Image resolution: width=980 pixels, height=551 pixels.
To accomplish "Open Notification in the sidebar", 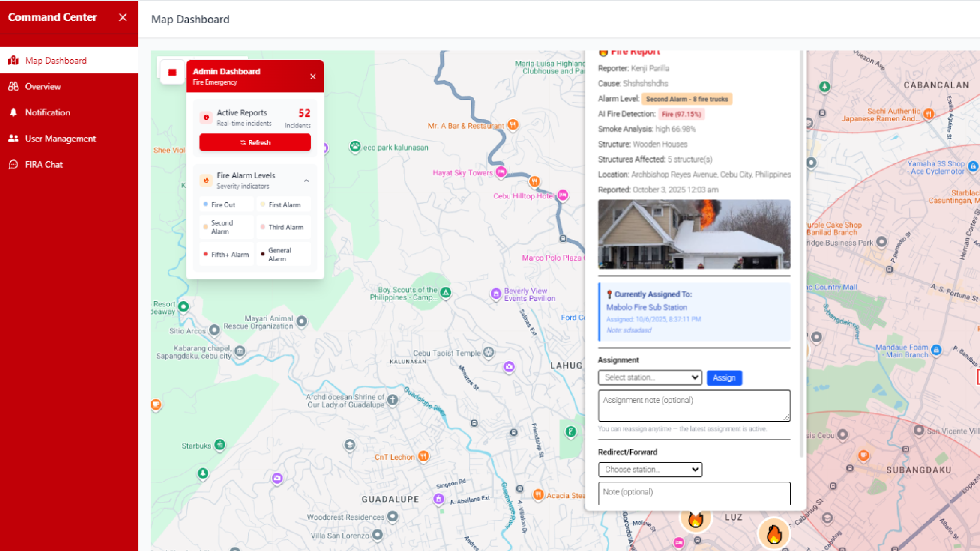I will 48,113.
